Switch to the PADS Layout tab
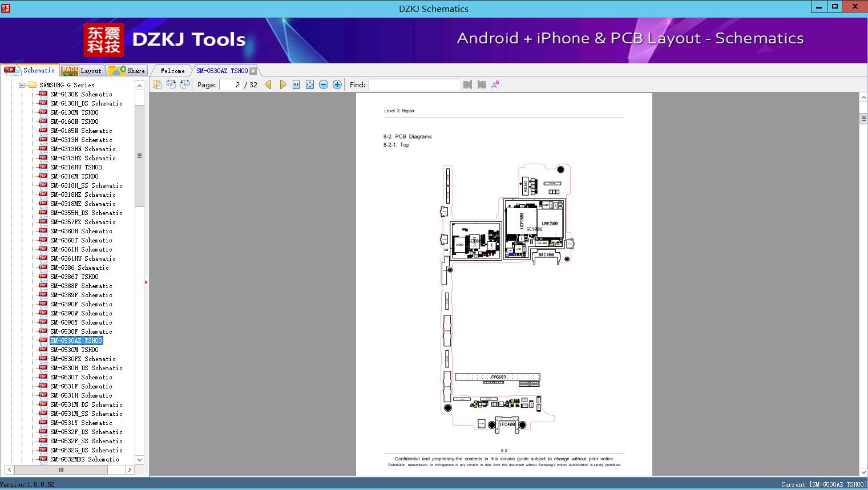This screenshot has width=868, height=490. pyautogui.click(x=82, y=71)
